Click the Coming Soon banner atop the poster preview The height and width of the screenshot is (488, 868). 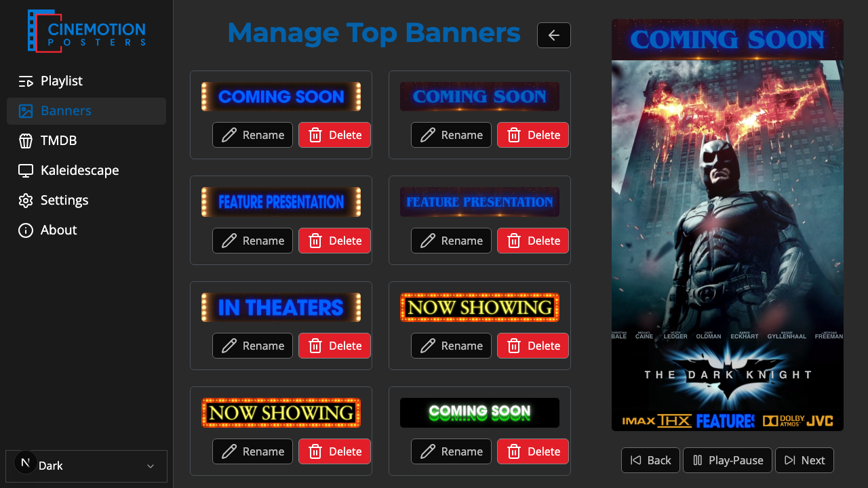click(x=728, y=40)
